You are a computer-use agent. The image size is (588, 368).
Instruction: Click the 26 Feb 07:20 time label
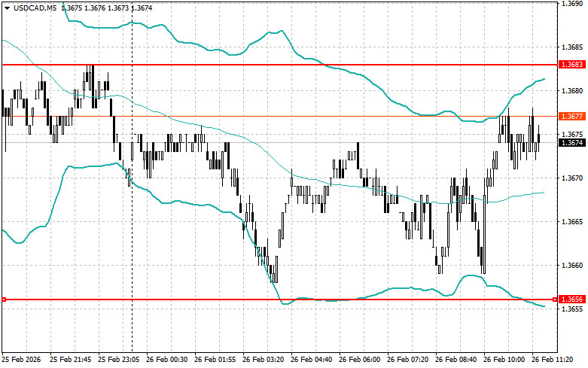[x=407, y=360]
